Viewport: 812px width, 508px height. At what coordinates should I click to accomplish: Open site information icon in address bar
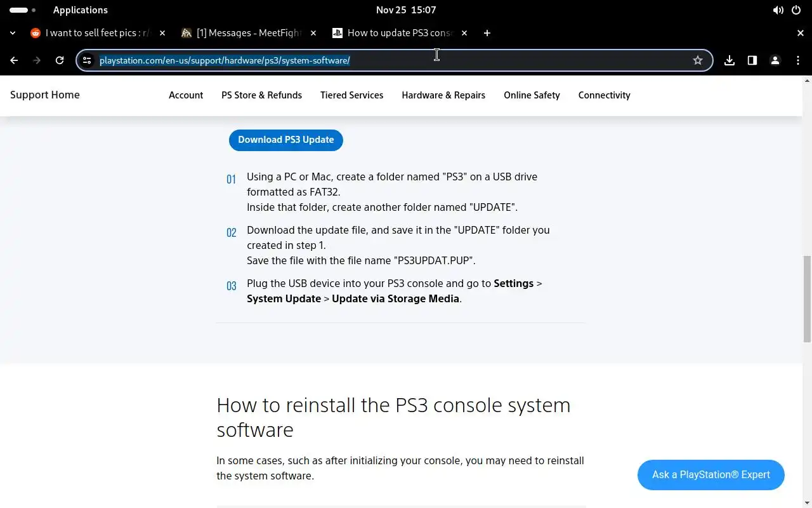pos(88,60)
